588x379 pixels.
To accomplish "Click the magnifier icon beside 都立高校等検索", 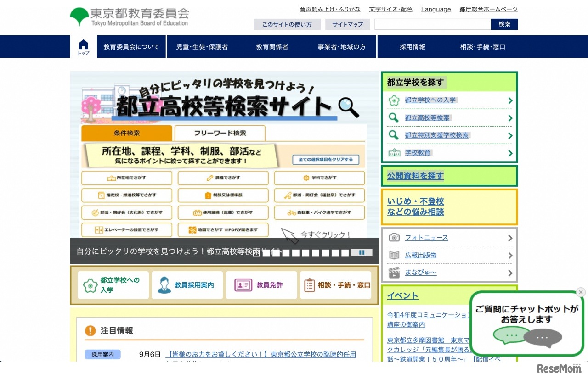I will click(394, 118).
